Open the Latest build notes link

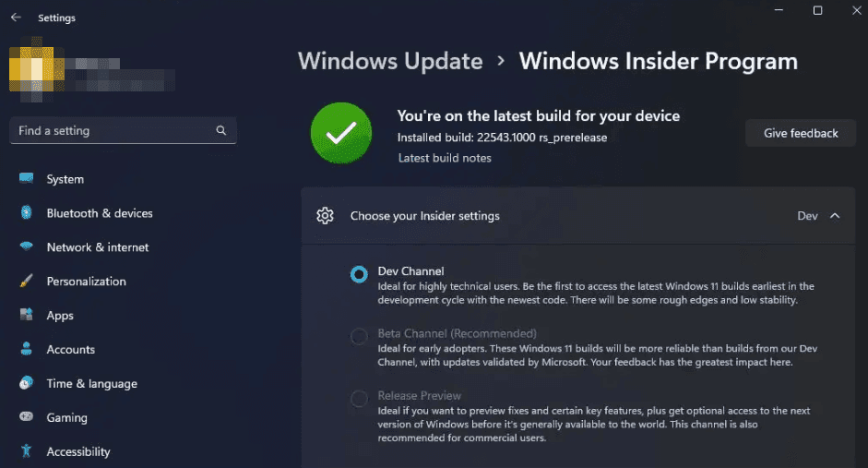[x=445, y=158]
